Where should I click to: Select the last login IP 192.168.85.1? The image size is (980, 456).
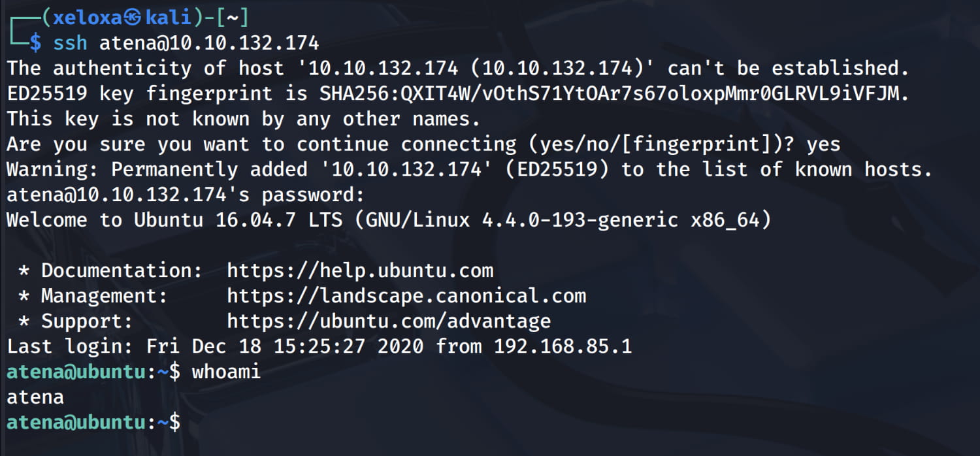pos(563,346)
